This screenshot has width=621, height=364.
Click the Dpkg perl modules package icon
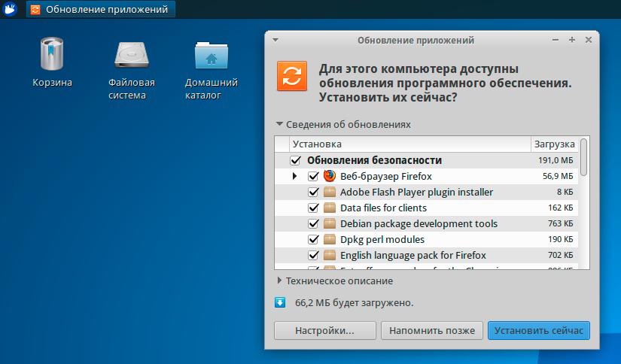[x=330, y=239]
